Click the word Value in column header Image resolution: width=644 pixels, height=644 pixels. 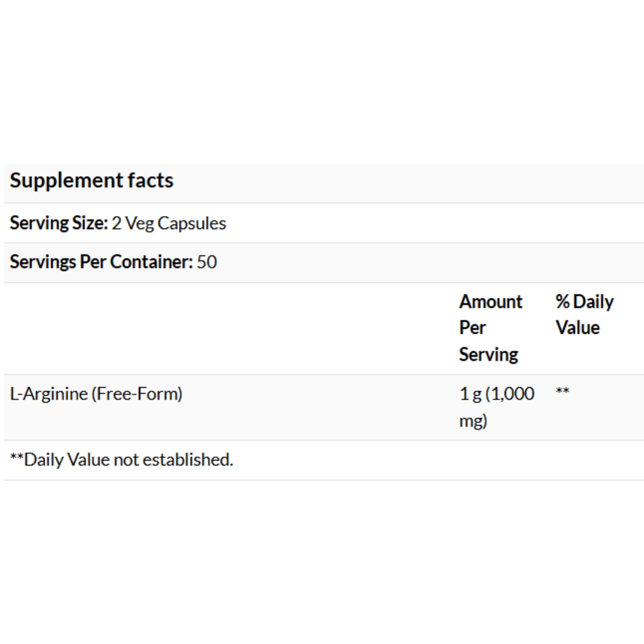pyautogui.click(x=578, y=328)
